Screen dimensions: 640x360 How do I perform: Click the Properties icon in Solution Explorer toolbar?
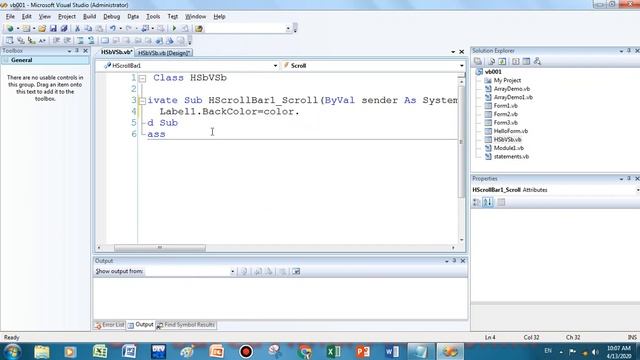(478, 61)
